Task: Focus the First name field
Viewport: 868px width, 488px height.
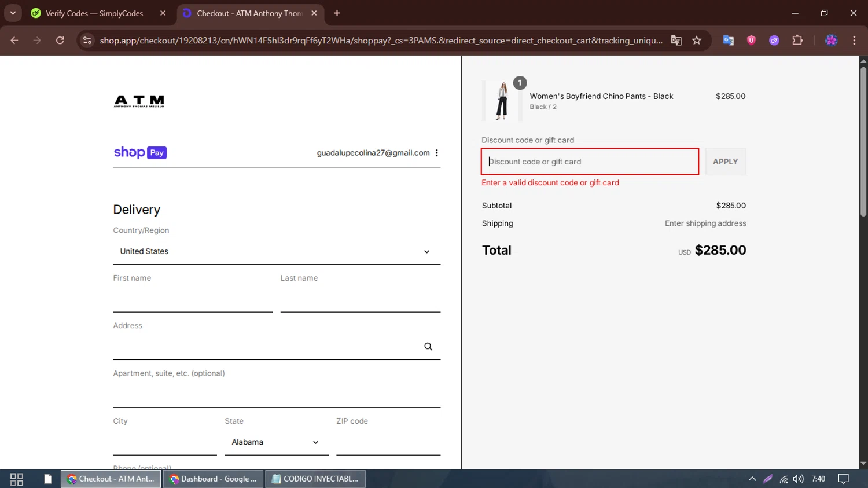Action: tap(193, 299)
